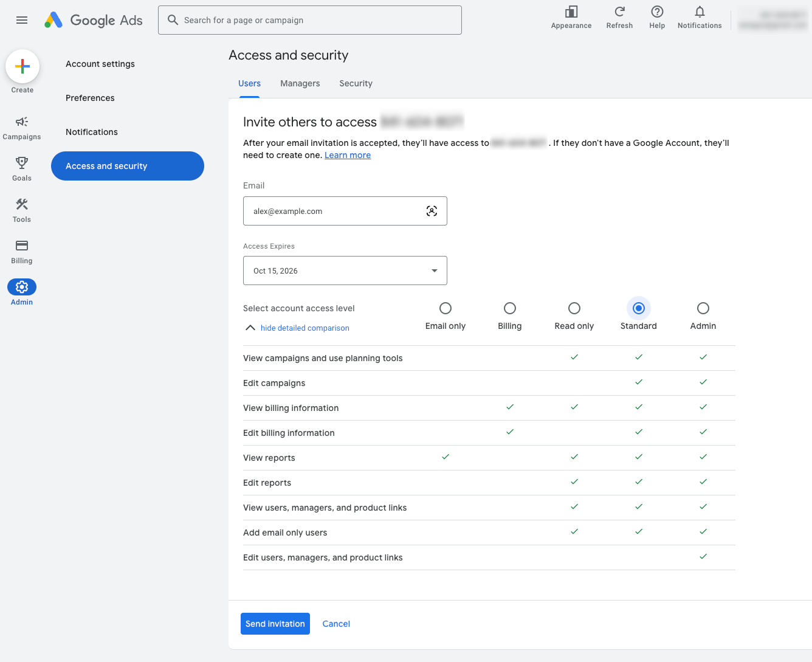Click the search box for page or campaign
This screenshot has height=662, width=812.
point(310,20)
